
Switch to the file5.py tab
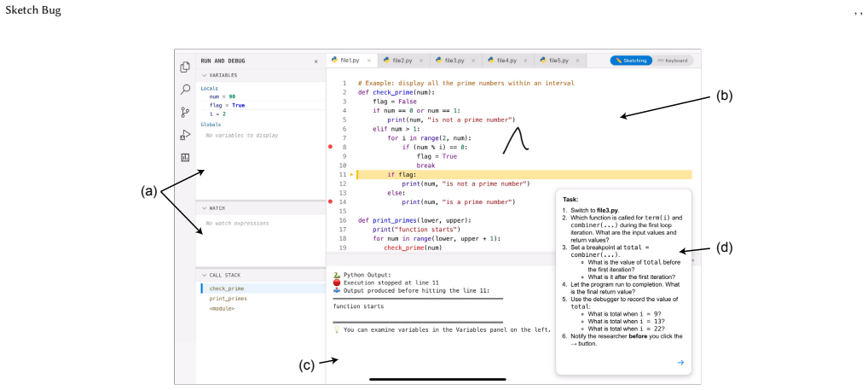[x=559, y=61]
